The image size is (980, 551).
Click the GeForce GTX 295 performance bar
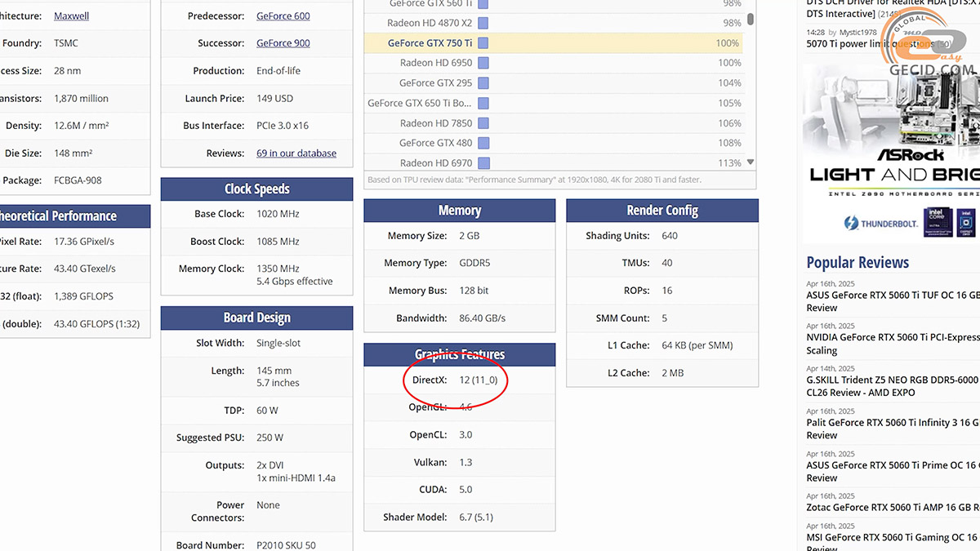(483, 83)
